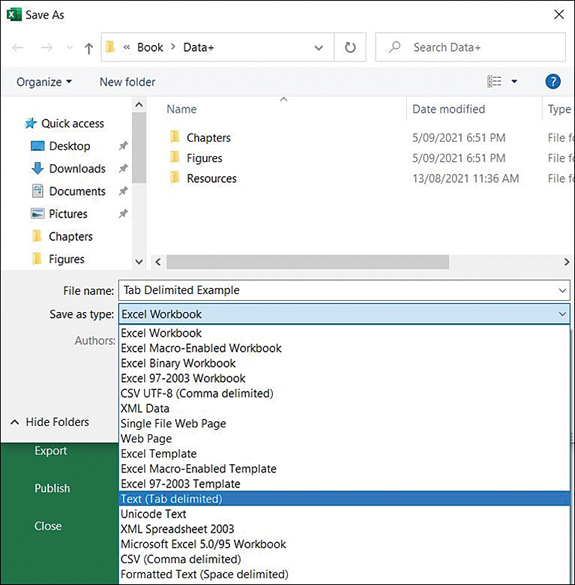Choose CSV UTF-8 (Comma delimited) type
Viewport: 575px width, 585px height.
[x=344, y=393]
